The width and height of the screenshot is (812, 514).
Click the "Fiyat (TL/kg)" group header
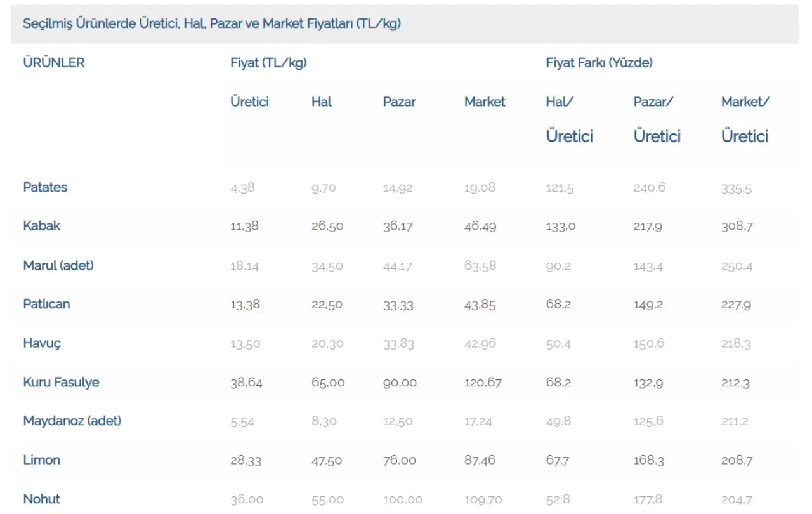(x=268, y=63)
